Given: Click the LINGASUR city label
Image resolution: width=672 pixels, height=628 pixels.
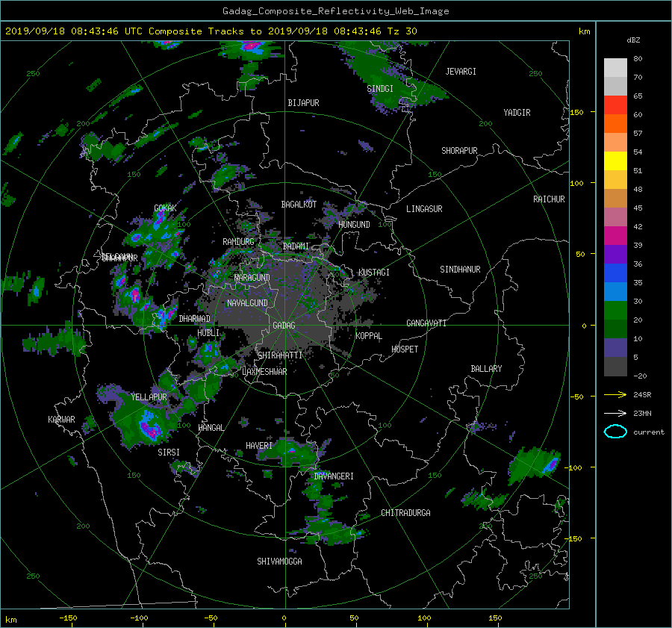Looking at the screenshot, I should pyautogui.click(x=424, y=209).
